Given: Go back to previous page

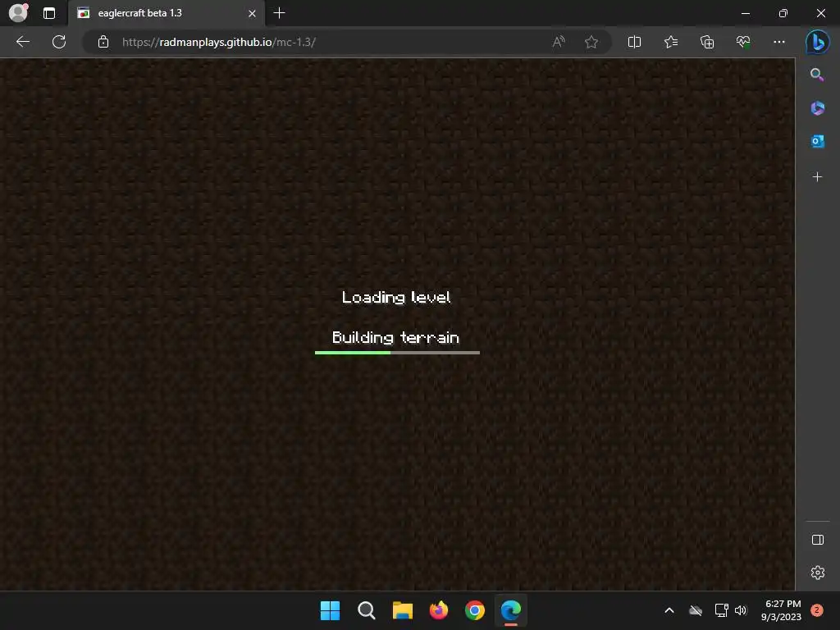Looking at the screenshot, I should coord(22,42).
